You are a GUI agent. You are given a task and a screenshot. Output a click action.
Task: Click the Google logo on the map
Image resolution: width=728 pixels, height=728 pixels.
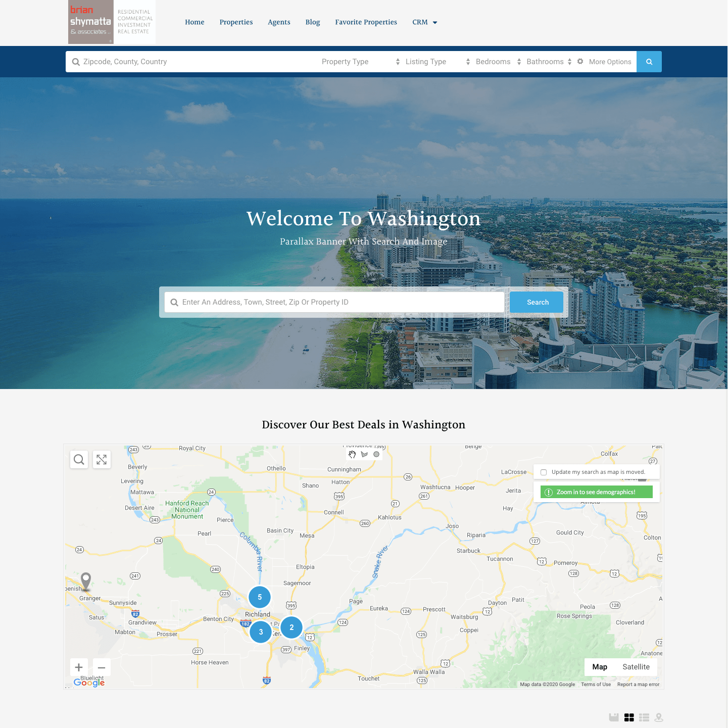tap(89, 683)
